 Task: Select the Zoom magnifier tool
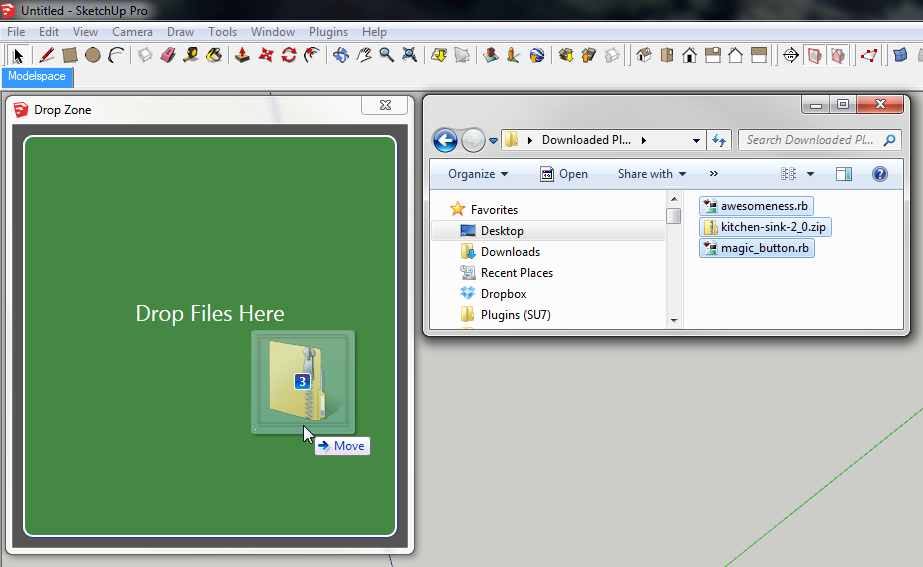(x=386, y=55)
